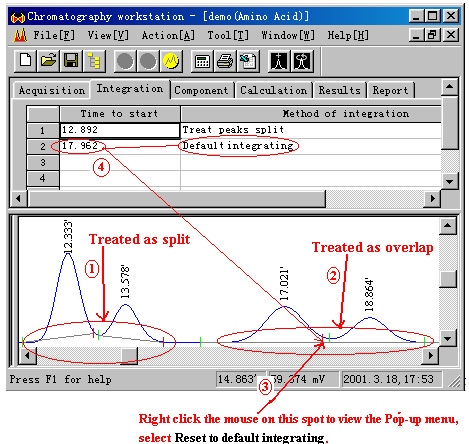Image resolution: width=469 pixels, height=444 pixels.
Task: Click the second gray circle button
Action: pyautogui.click(x=148, y=61)
